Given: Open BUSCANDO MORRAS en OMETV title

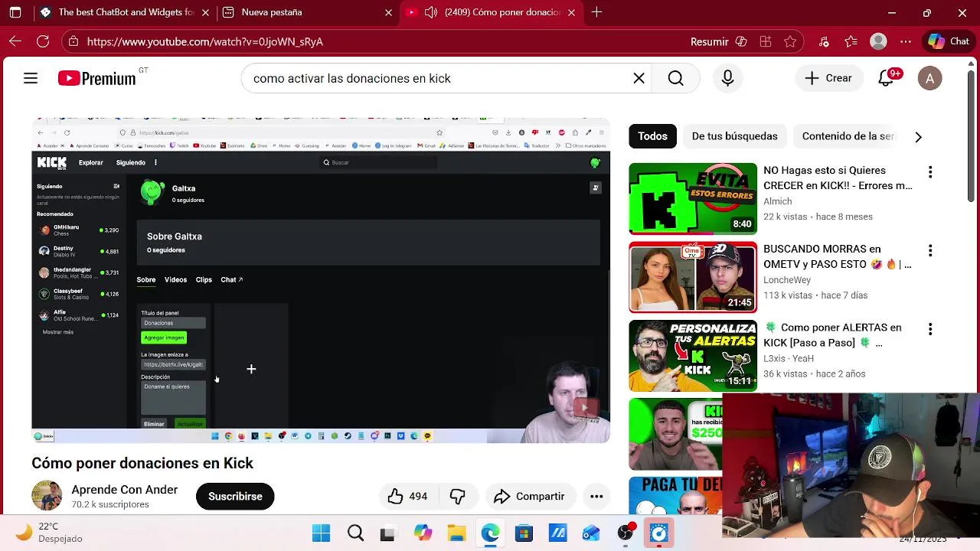Looking at the screenshot, I should tap(838, 256).
